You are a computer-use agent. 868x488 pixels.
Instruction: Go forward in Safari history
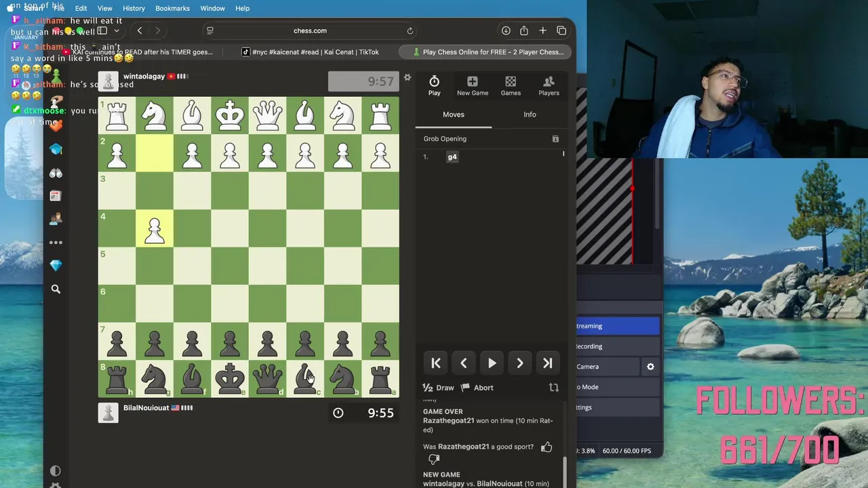tap(157, 30)
